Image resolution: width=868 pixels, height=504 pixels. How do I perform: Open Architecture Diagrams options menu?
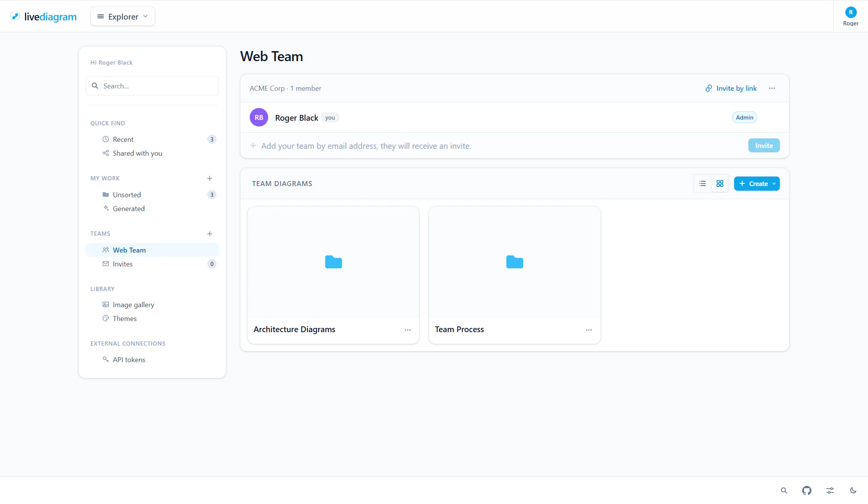(x=407, y=330)
